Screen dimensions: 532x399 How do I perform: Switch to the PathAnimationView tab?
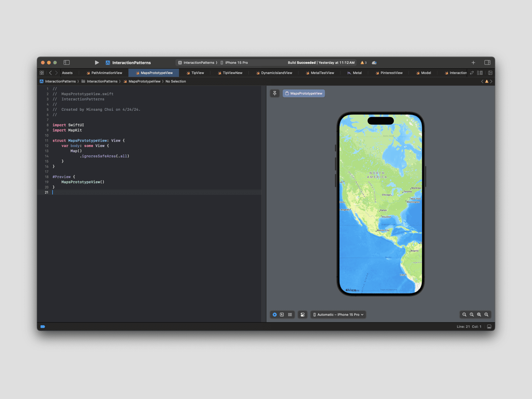pos(104,73)
